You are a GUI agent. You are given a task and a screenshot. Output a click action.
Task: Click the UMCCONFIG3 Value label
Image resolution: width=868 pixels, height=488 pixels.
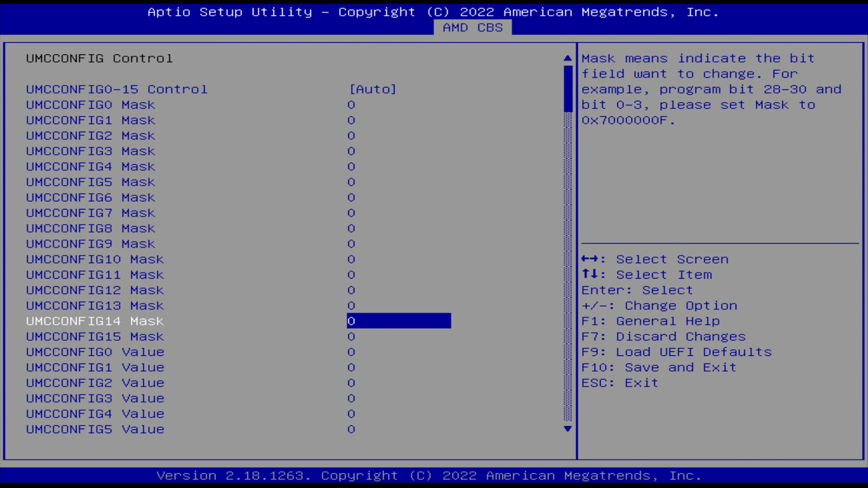click(95, 398)
